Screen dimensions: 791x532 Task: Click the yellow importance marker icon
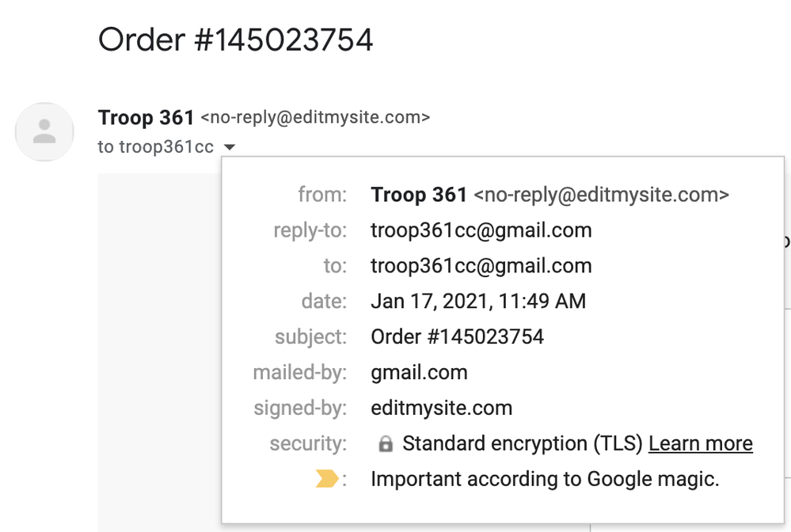[x=327, y=479]
